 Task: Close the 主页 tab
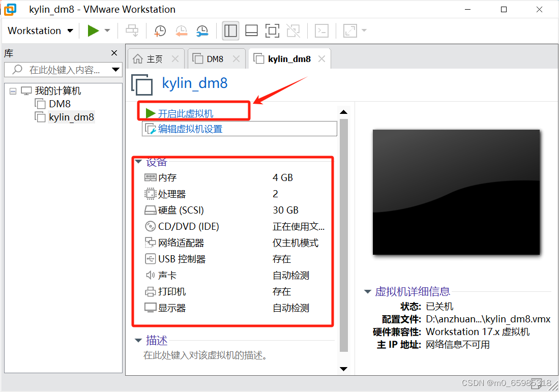[x=175, y=59]
